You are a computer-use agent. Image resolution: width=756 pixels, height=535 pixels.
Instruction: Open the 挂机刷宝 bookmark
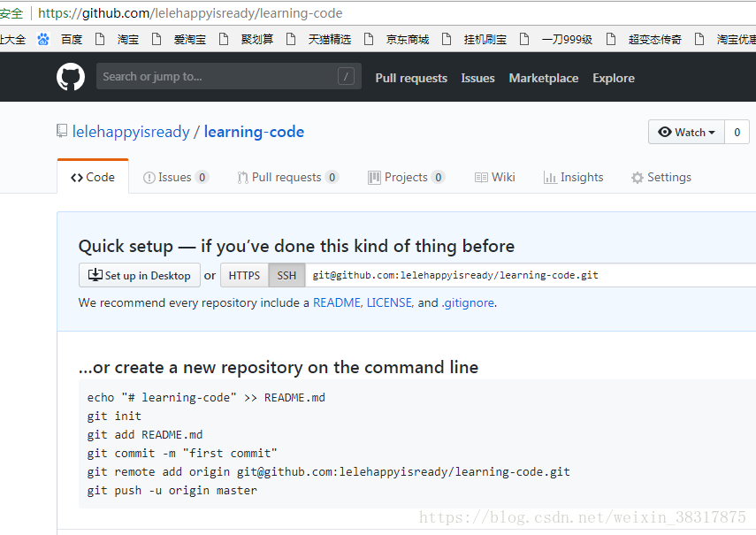[485, 39]
